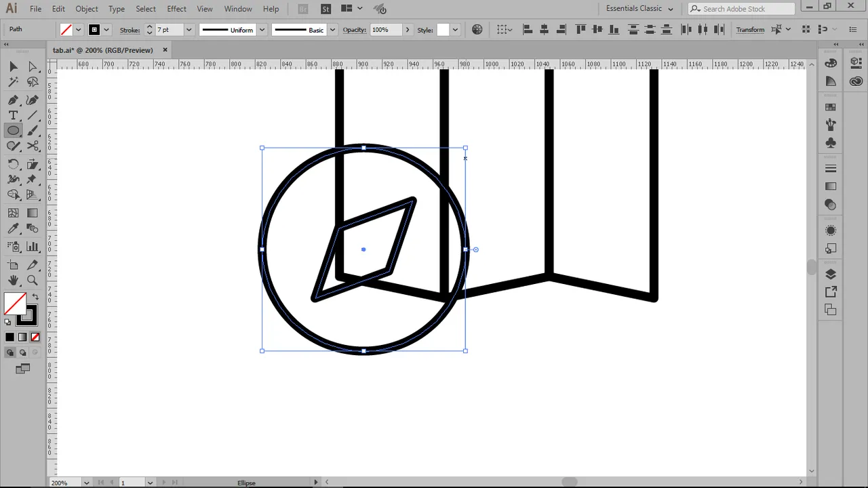This screenshot has height=488, width=868.
Task: Click the Stroke swatch in the toolbar
Action: click(x=27, y=315)
